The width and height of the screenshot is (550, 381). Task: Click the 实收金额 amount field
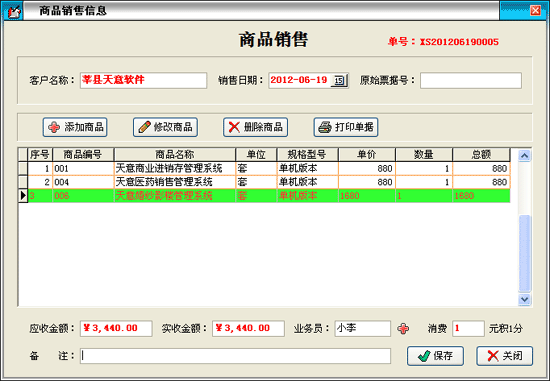tap(248, 328)
